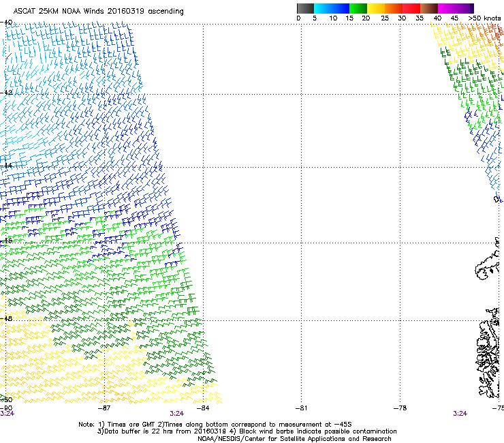504x443 pixels.
Task: Click the gray 0-5 knots color segment
Action: pyautogui.click(x=305, y=8)
